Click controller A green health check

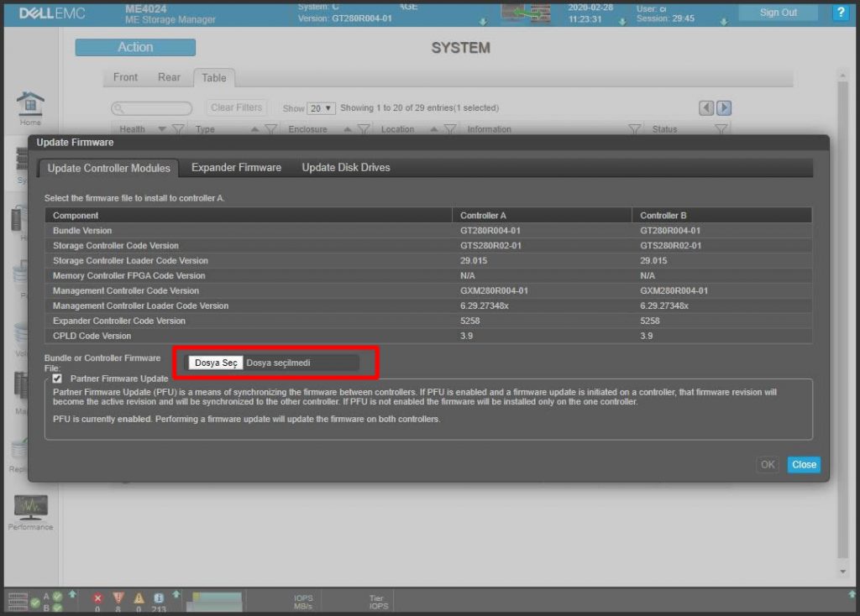58,596
